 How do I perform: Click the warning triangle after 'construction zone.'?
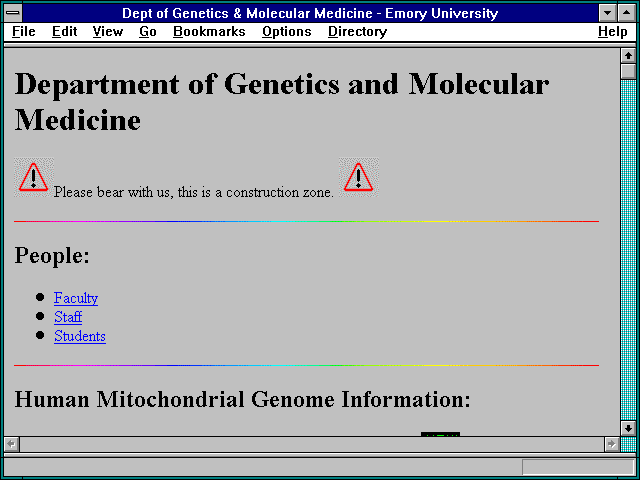tap(359, 178)
